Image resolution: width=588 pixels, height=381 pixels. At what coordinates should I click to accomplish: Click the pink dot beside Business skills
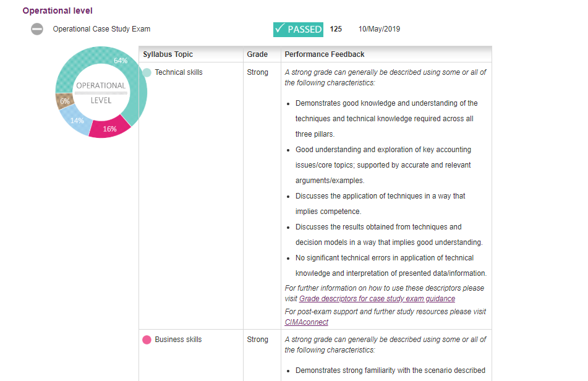point(147,340)
